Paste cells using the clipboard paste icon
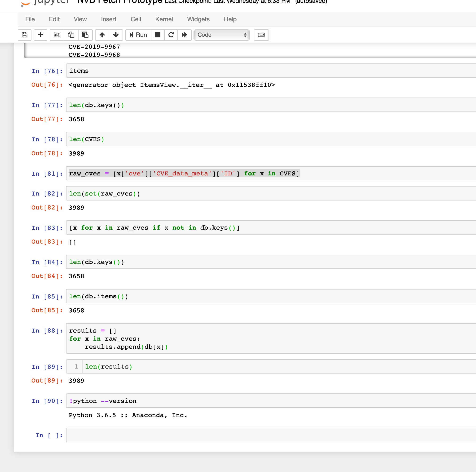The image size is (476, 472). [x=85, y=35]
